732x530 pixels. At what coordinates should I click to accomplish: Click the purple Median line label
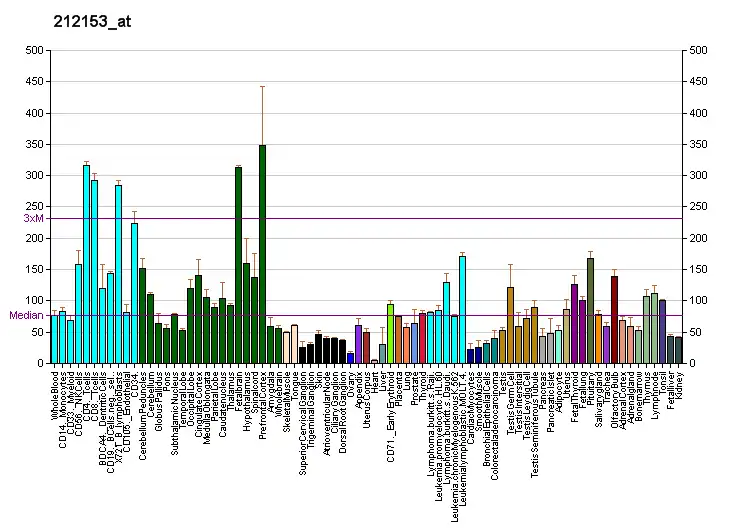(26, 315)
